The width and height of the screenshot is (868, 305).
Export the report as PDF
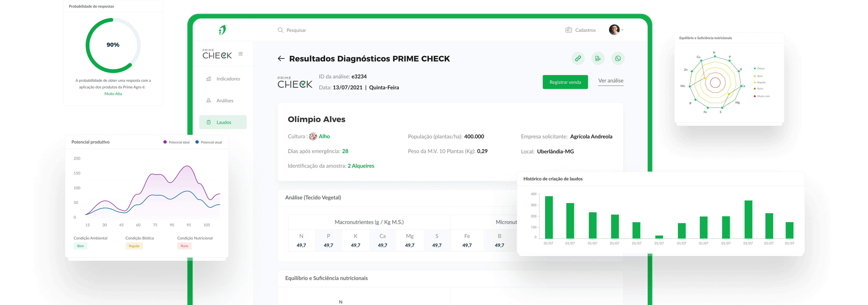[598, 58]
